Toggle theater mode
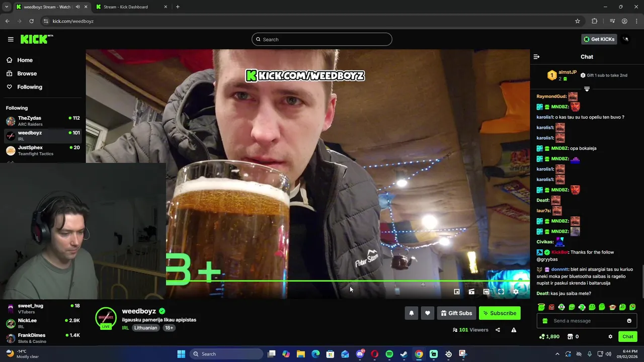 pos(486,292)
